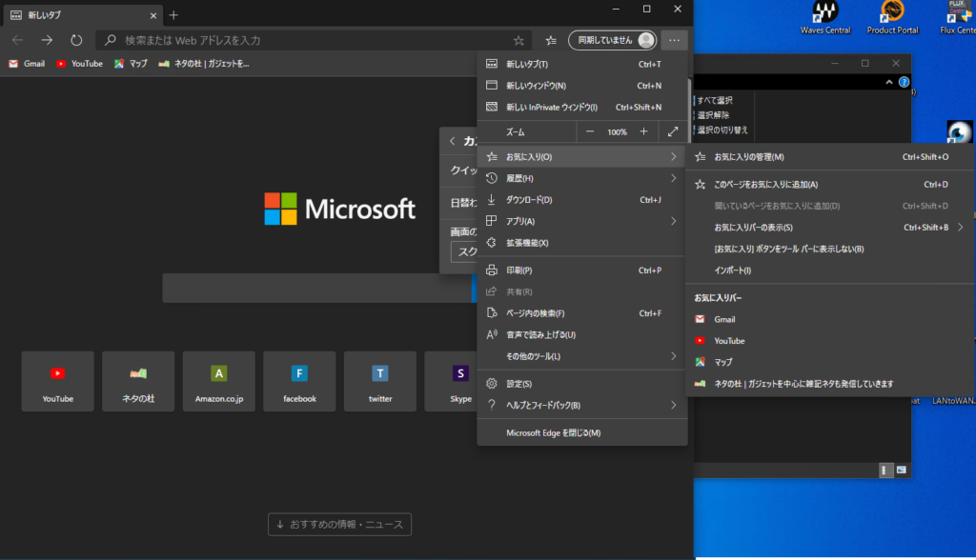Screen dimensions: 976x560
Task: Open Gmail in favorites submenu list
Action: [830, 319]
